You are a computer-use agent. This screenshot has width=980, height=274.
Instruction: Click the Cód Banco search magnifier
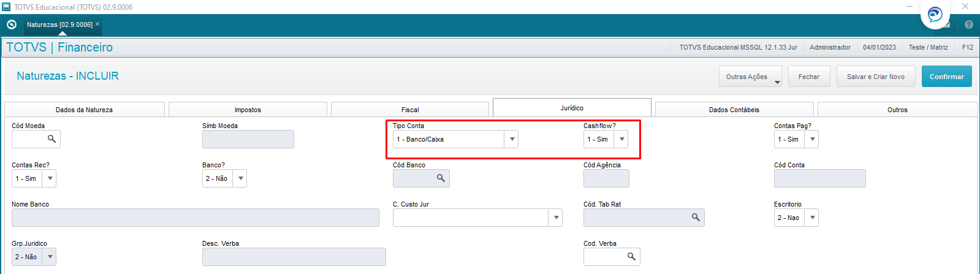[x=441, y=178]
